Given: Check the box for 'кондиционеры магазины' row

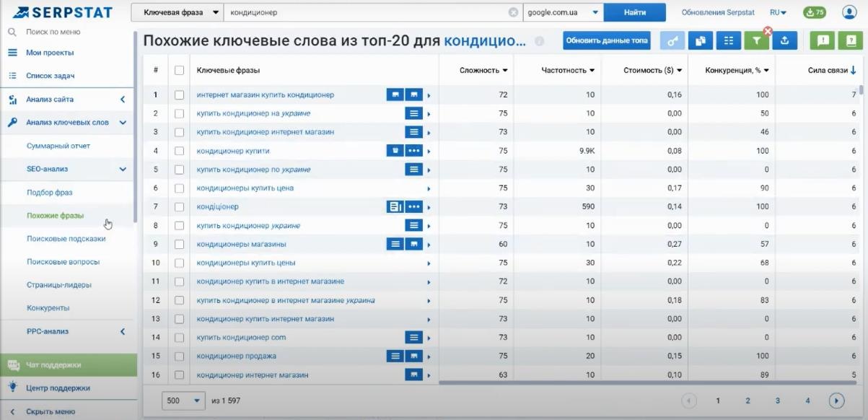Looking at the screenshot, I should coord(180,244).
